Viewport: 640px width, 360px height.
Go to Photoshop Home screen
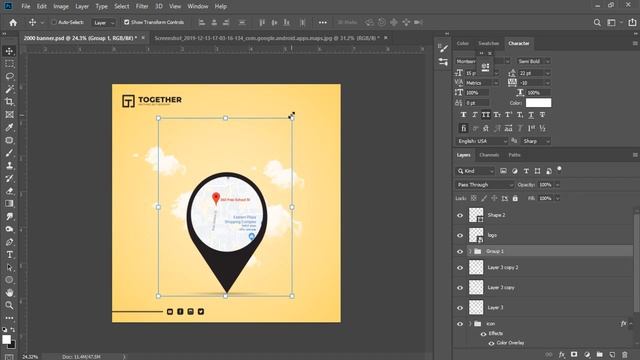point(13,22)
